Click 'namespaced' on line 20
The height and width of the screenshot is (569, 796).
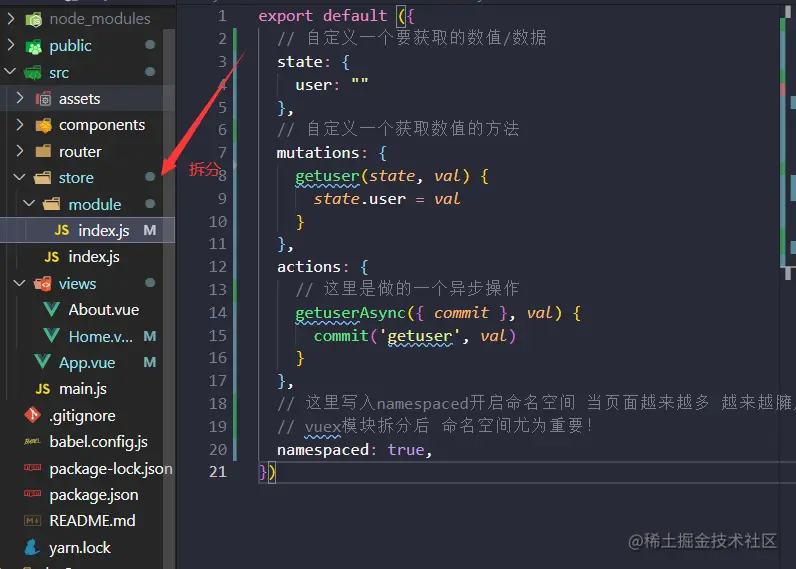click(x=323, y=450)
